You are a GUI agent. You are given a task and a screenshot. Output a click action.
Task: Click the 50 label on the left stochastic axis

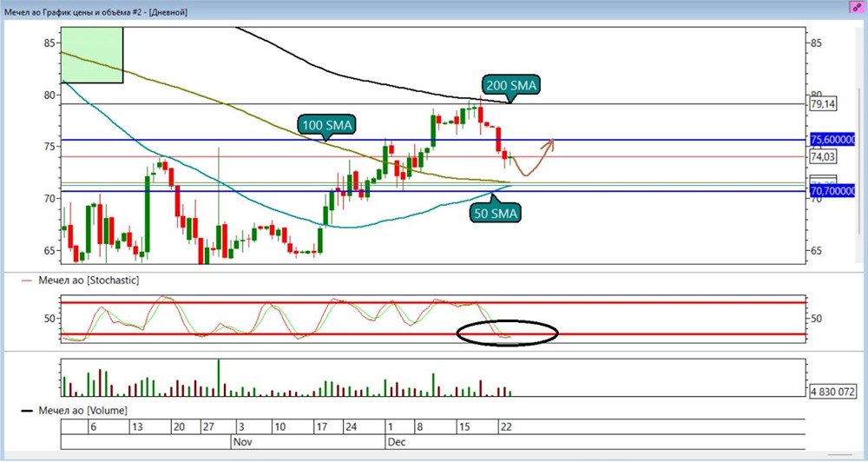tap(49, 319)
